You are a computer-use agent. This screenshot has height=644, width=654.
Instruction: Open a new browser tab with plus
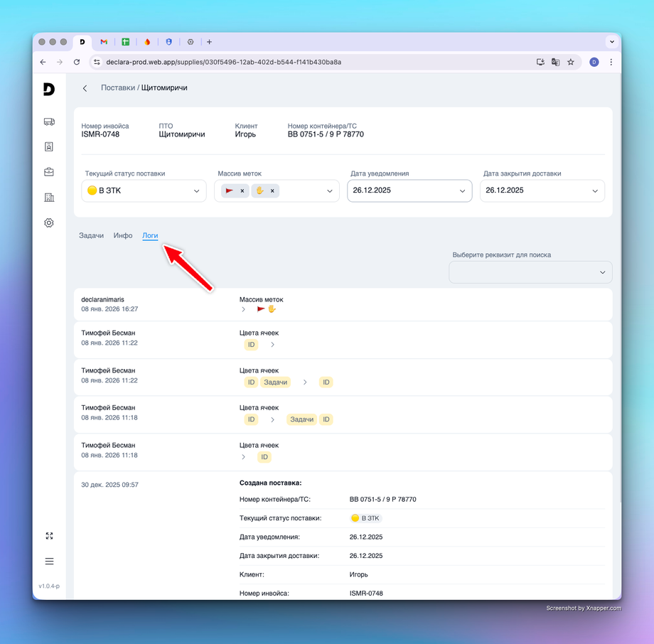[210, 42]
